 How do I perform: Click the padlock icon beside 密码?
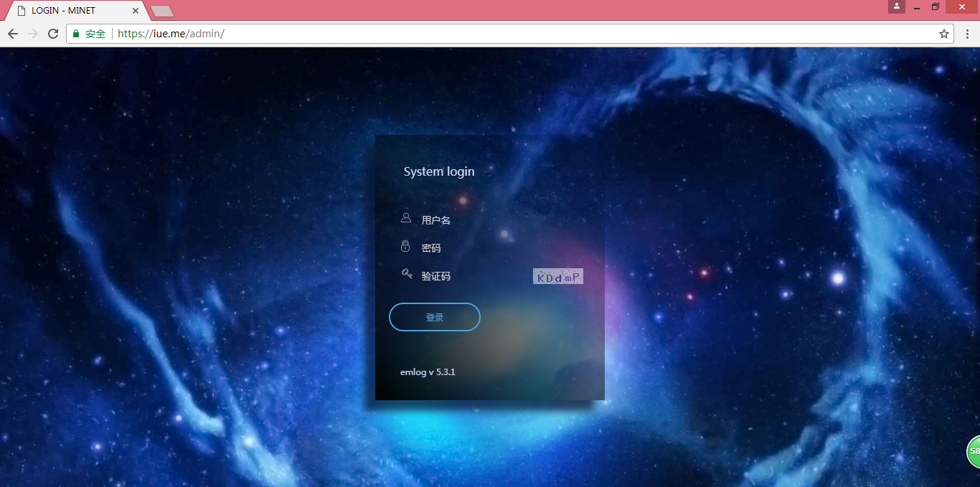pyautogui.click(x=405, y=246)
